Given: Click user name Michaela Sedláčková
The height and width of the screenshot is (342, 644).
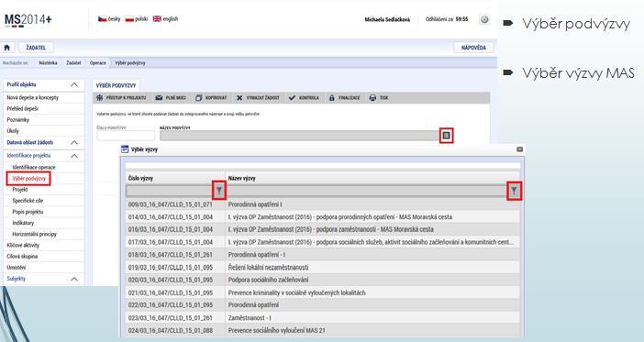Looking at the screenshot, I should 387,19.
